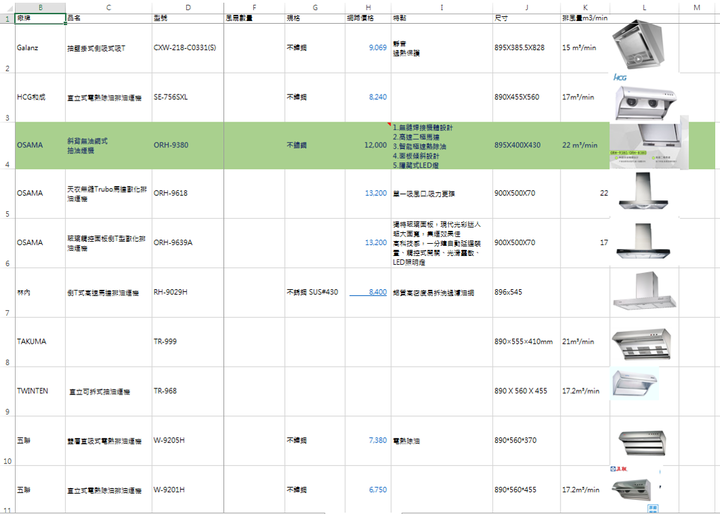Select the Galanz range hood image
This screenshot has height=514, width=720.
639,45
